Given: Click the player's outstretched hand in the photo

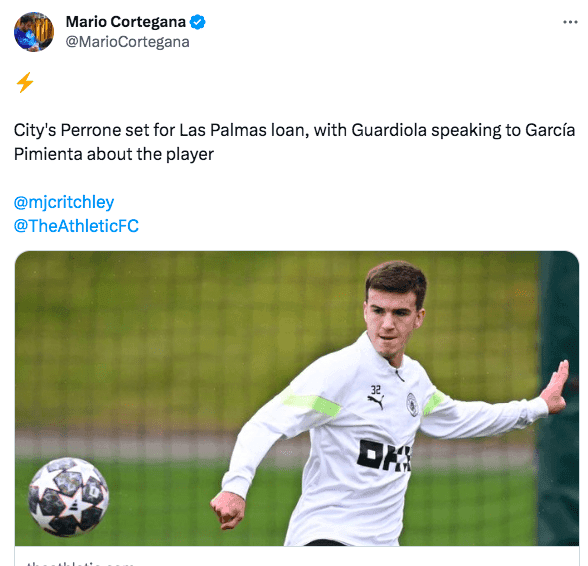Looking at the screenshot, I should pos(556,387).
